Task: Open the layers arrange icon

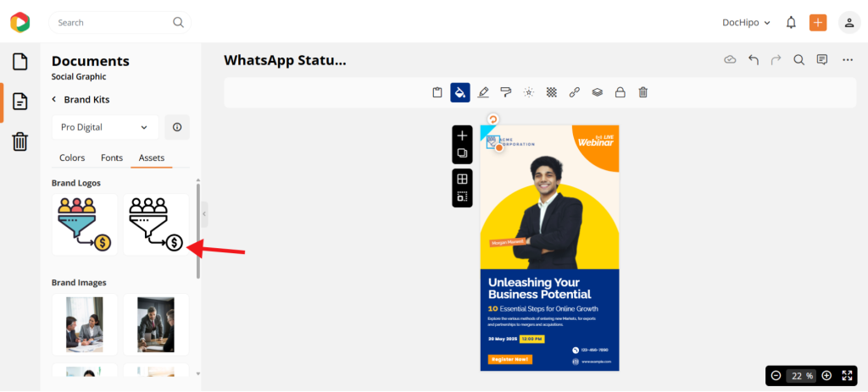Action: point(598,92)
